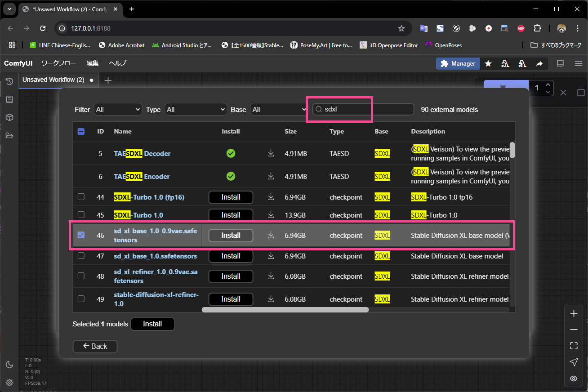The image size is (588, 392).
Task: Increase batch count with up arrow
Action: [x=548, y=84]
